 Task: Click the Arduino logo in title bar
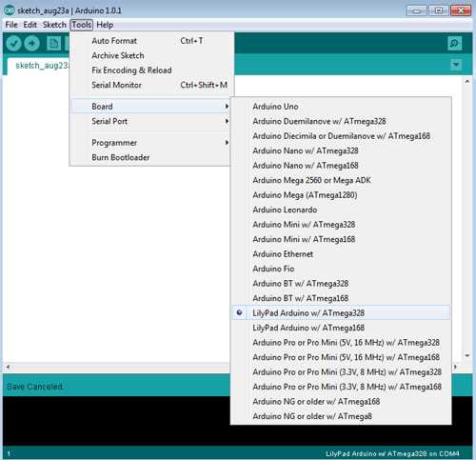pos(9,10)
